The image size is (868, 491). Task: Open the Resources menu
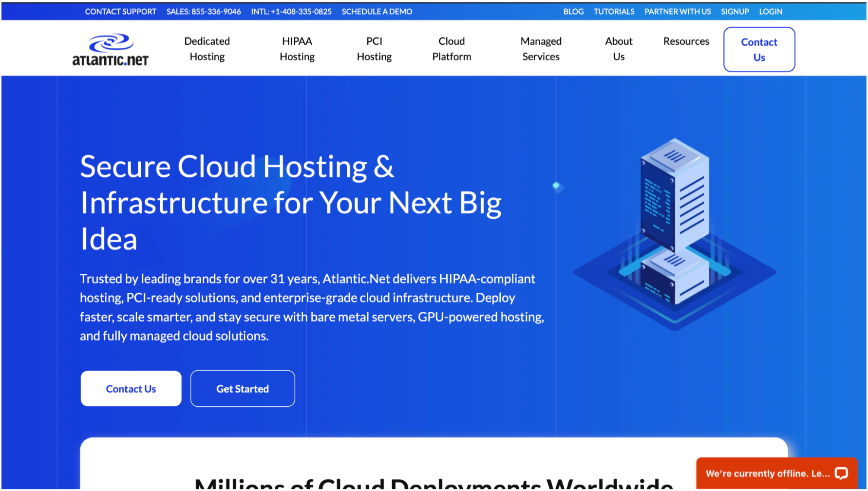[x=686, y=41]
